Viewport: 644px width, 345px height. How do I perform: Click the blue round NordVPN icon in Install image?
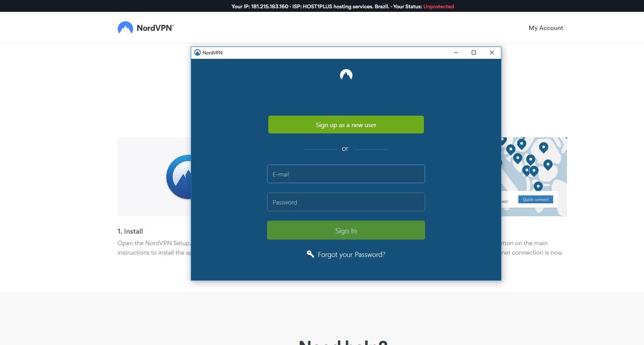(179, 177)
